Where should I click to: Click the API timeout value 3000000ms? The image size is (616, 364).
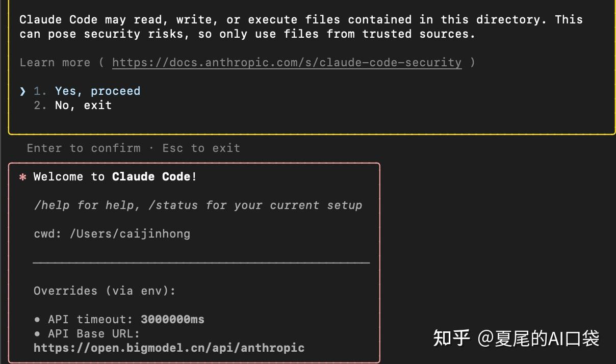tap(172, 320)
